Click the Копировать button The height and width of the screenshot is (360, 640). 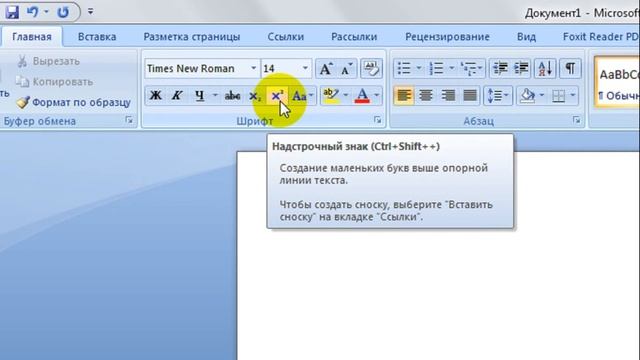[x=54, y=82]
